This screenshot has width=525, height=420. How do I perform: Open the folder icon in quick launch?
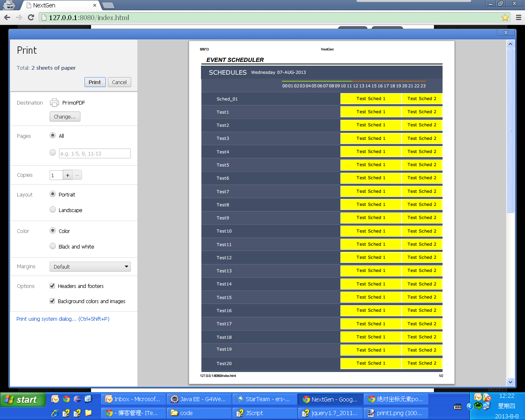(x=88, y=413)
